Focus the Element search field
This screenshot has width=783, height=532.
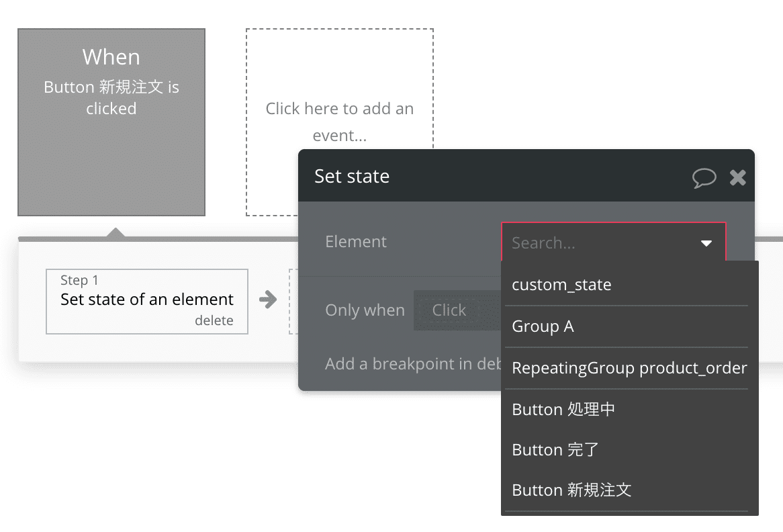(x=598, y=242)
